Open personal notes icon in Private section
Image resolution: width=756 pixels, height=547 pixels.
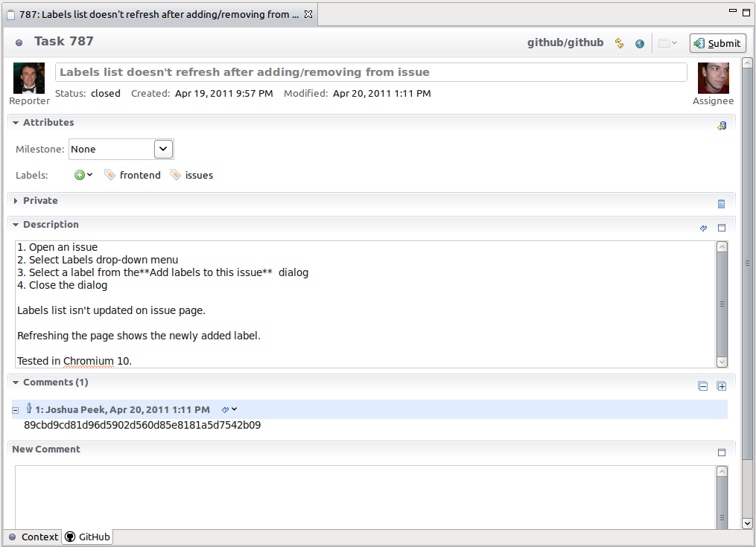point(720,202)
